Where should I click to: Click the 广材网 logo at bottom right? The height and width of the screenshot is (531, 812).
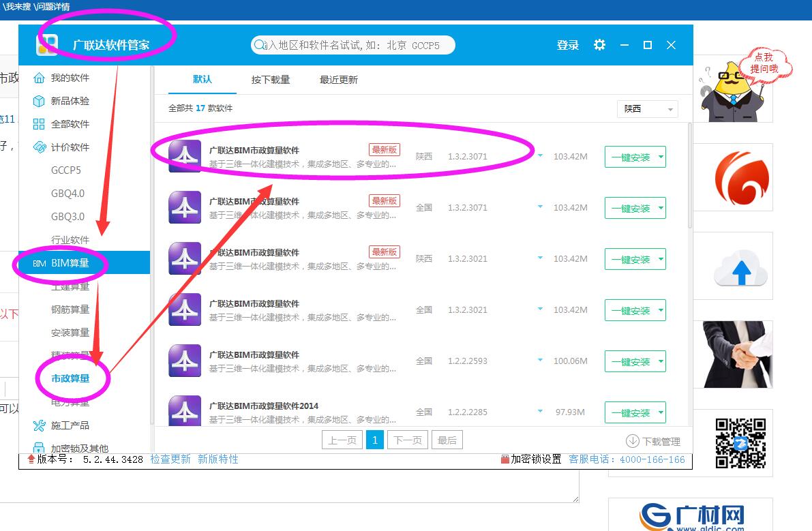coord(693,517)
